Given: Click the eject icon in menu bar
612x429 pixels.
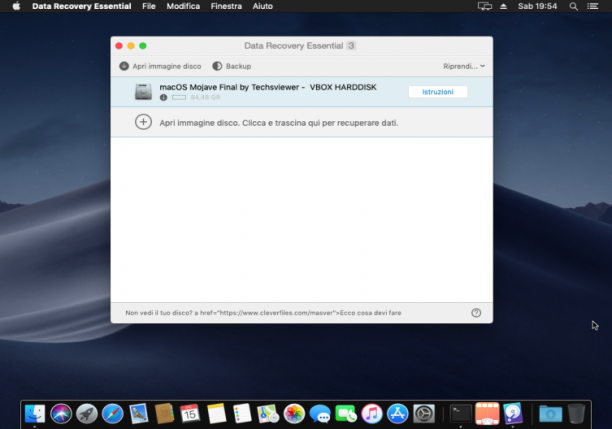Looking at the screenshot, I should tap(503, 6).
